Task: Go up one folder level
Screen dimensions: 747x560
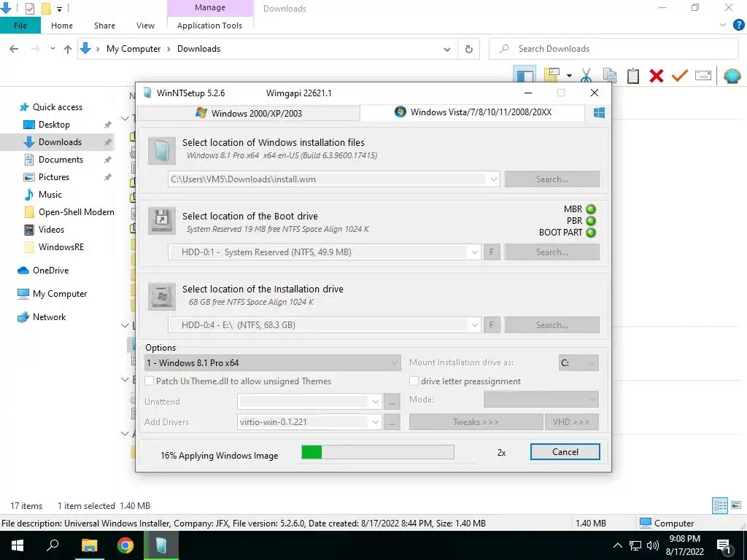Action: tap(68, 49)
